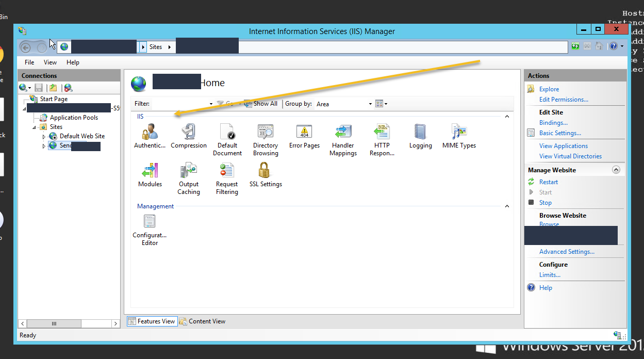Open the File menu
Viewport: 644px width, 359px height.
(29, 62)
